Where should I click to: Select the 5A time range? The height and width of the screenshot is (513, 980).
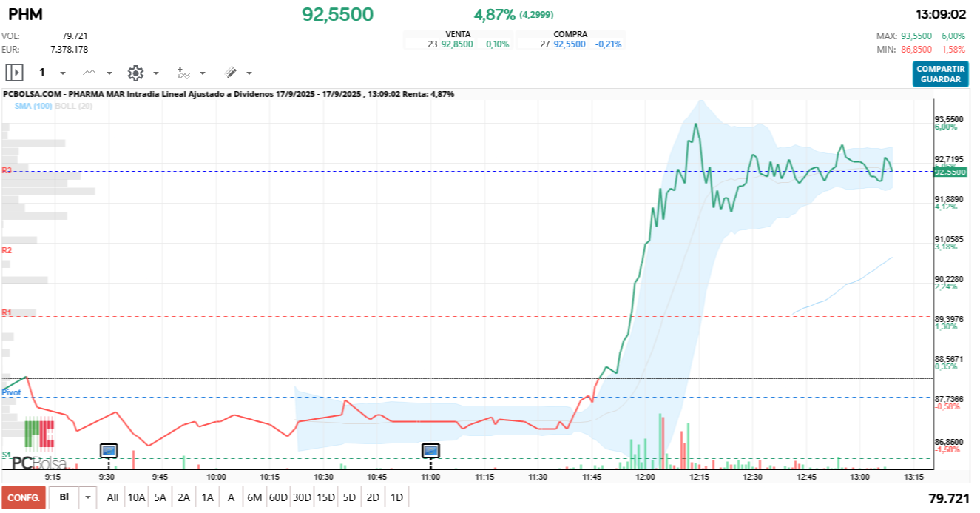160,497
